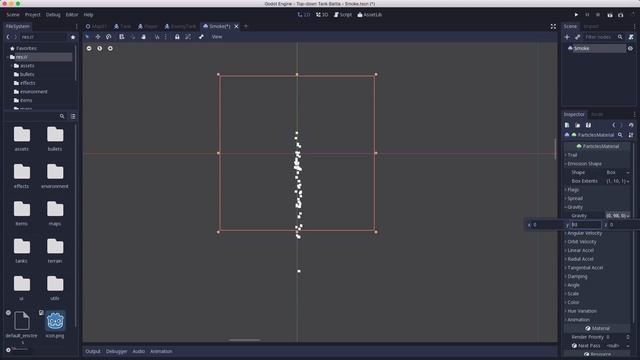Open the Editor menu

coord(72,15)
